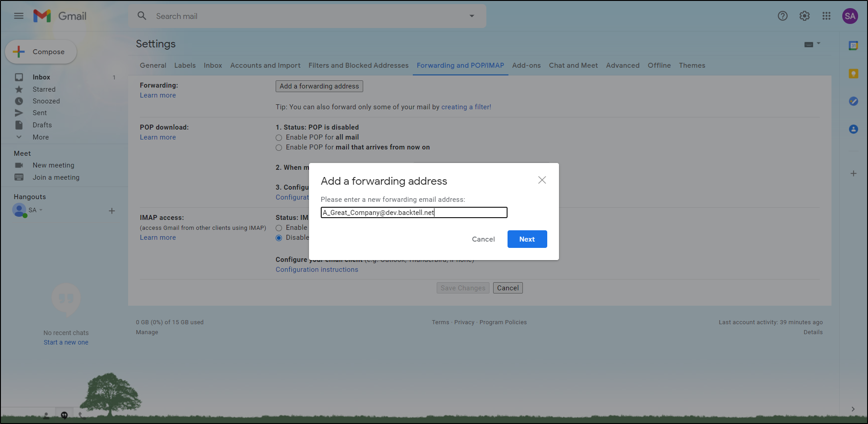The height and width of the screenshot is (424, 868).
Task: Click the forwarding email address field
Action: [414, 213]
